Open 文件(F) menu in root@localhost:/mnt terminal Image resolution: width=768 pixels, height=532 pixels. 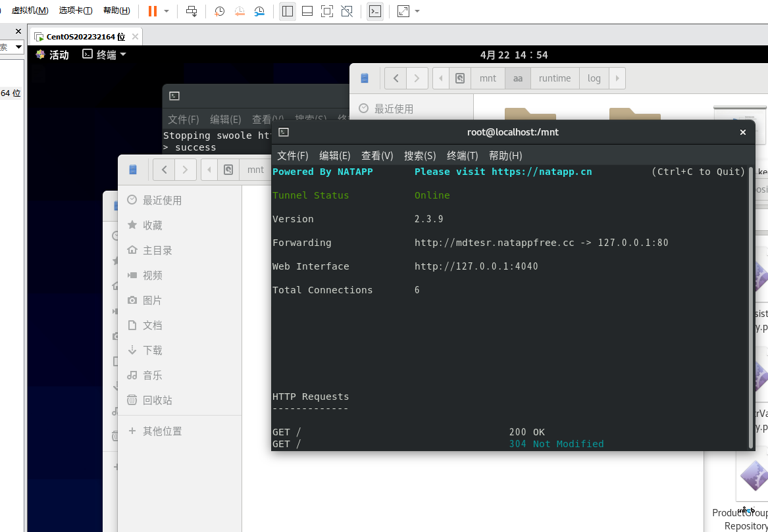(293, 156)
